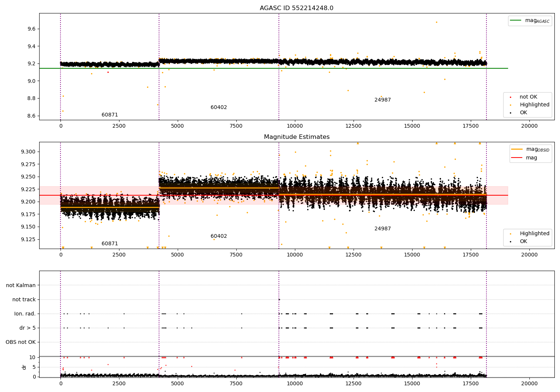The height and width of the screenshot is (392, 560).
Task: Click the 10 tick on the dr axis
Action: (32, 357)
